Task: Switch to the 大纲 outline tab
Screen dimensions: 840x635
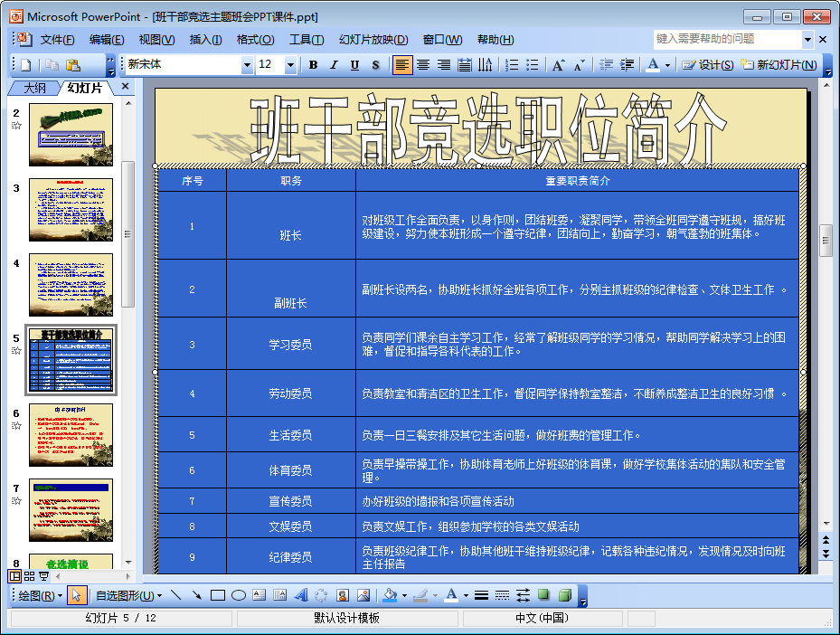Action: coord(34,88)
